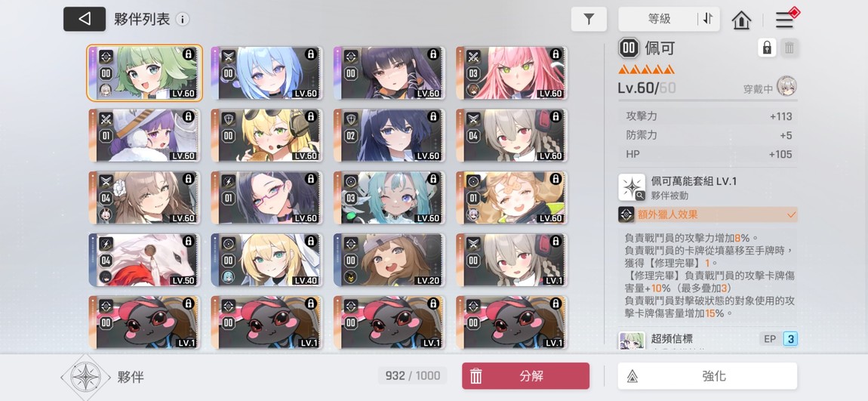
Task: Go to home via house icon
Action: (x=741, y=20)
